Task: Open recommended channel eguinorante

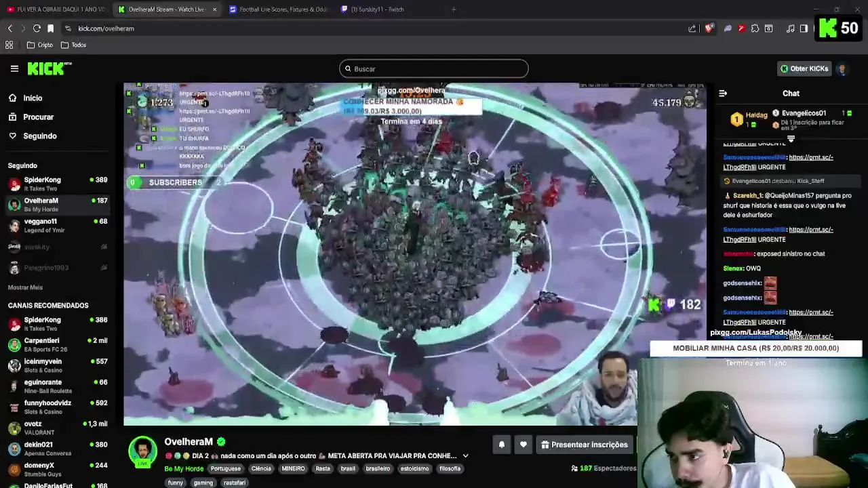Action: [x=58, y=386]
